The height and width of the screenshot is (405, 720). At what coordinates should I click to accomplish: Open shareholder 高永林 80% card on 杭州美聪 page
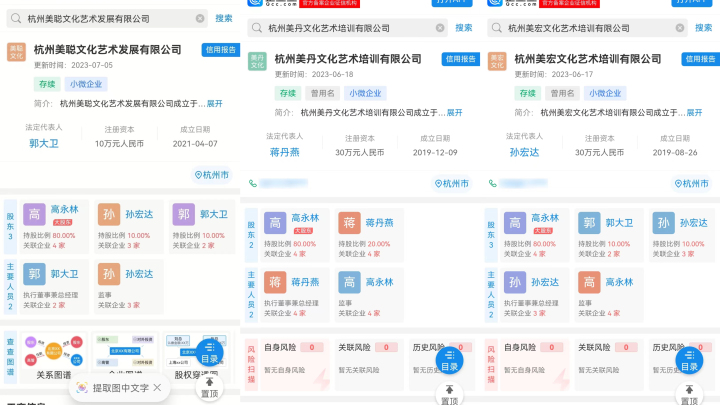(54, 227)
